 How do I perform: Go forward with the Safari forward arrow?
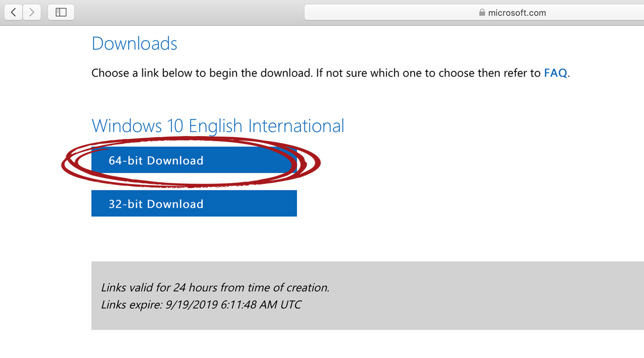(32, 13)
